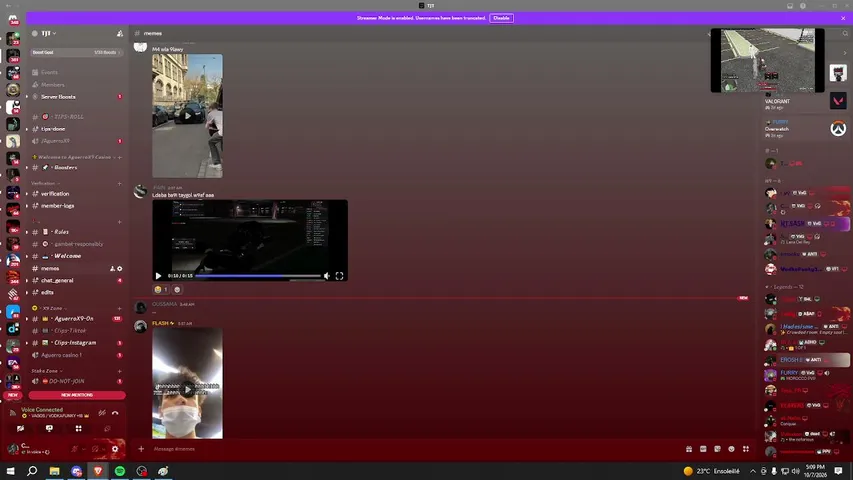This screenshot has width=853, height=480.
Task: Open the chat_general channel
Action: pyautogui.click(x=57, y=280)
